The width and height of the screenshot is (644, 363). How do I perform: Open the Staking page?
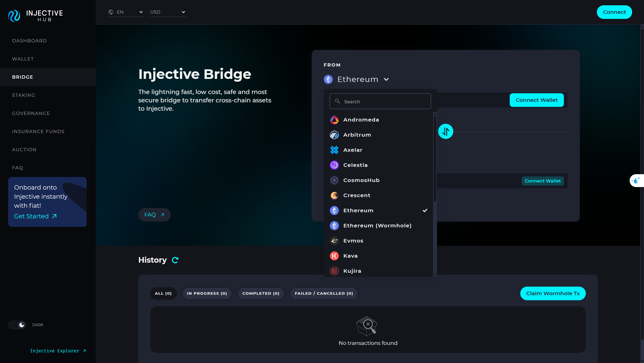pyautogui.click(x=24, y=95)
